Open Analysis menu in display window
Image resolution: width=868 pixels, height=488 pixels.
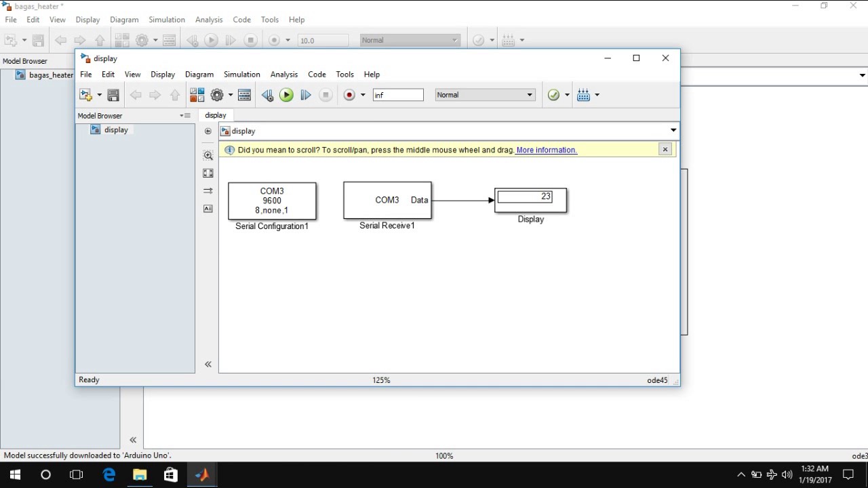(x=284, y=74)
